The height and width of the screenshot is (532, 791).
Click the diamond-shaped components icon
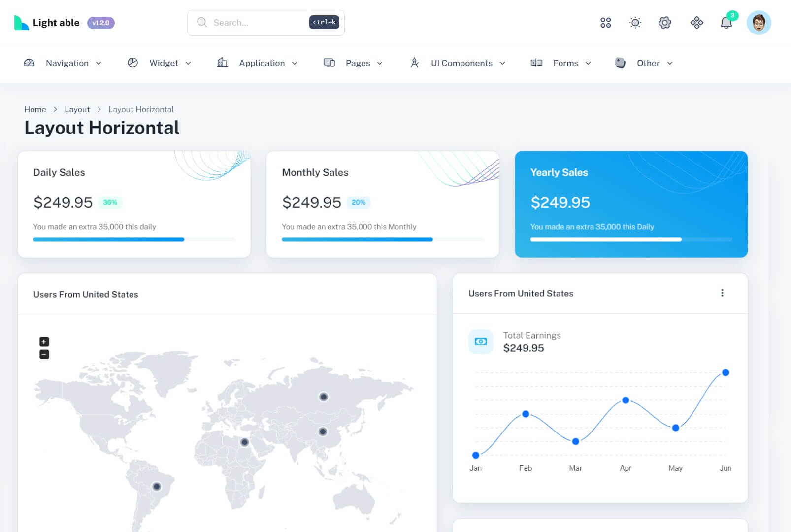[x=696, y=23]
